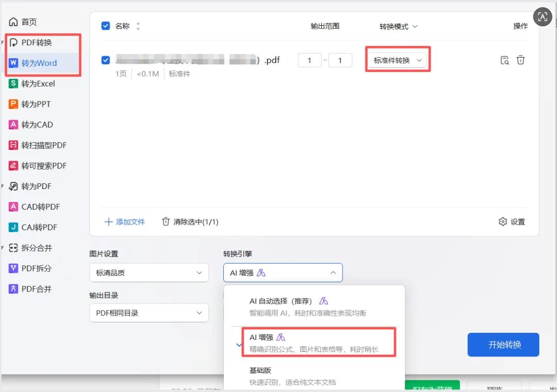557x392 pixels.
Task: Collapse the 拆分合并 tree arrow
Action: pyautogui.click(x=3, y=248)
